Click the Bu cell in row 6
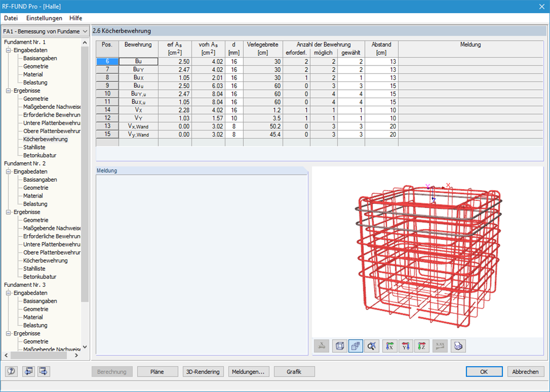 click(139, 61)
